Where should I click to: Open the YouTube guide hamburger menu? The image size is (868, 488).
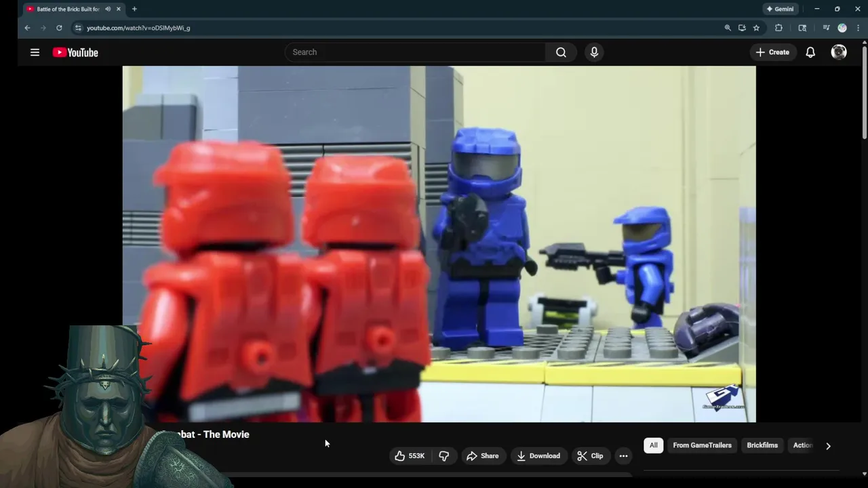(35, 52)
